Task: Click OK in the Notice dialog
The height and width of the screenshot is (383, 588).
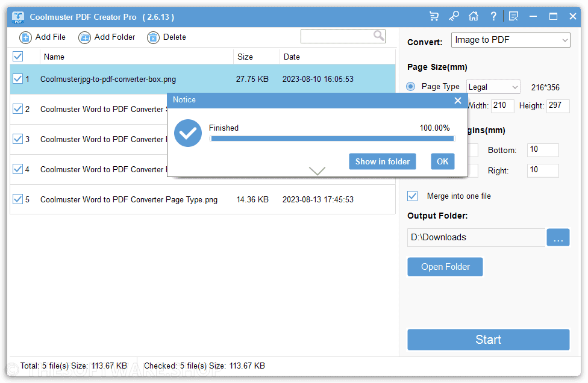Action: tap(442, 161)
